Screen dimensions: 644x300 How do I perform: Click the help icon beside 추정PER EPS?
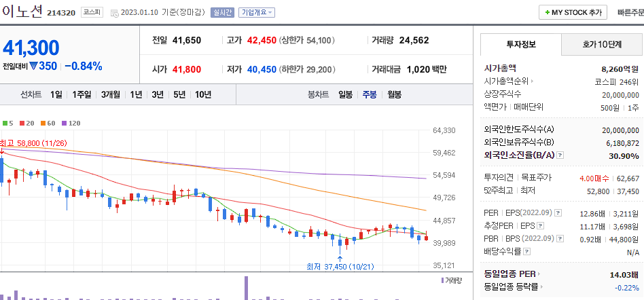click(x=541, y=226)
